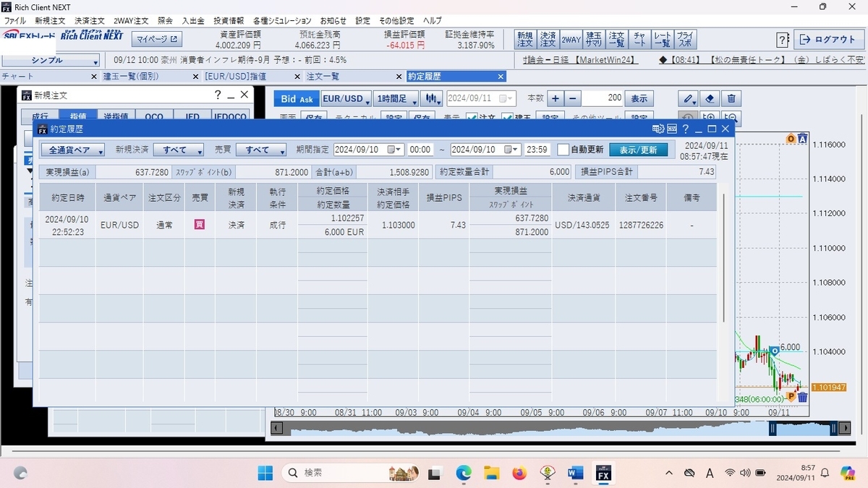
Task: Click the 本数 input field showing 200
Action: click(603, 98)
